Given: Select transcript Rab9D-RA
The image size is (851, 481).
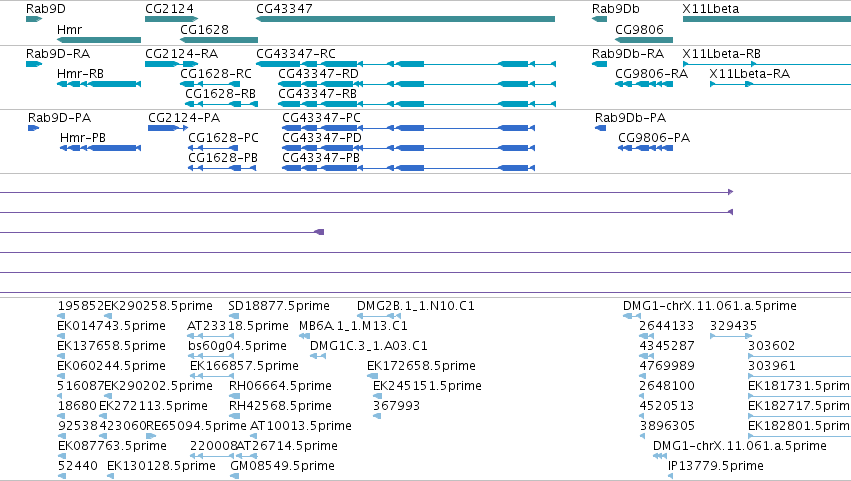Looking at the screenshot, I should (58, 54).
